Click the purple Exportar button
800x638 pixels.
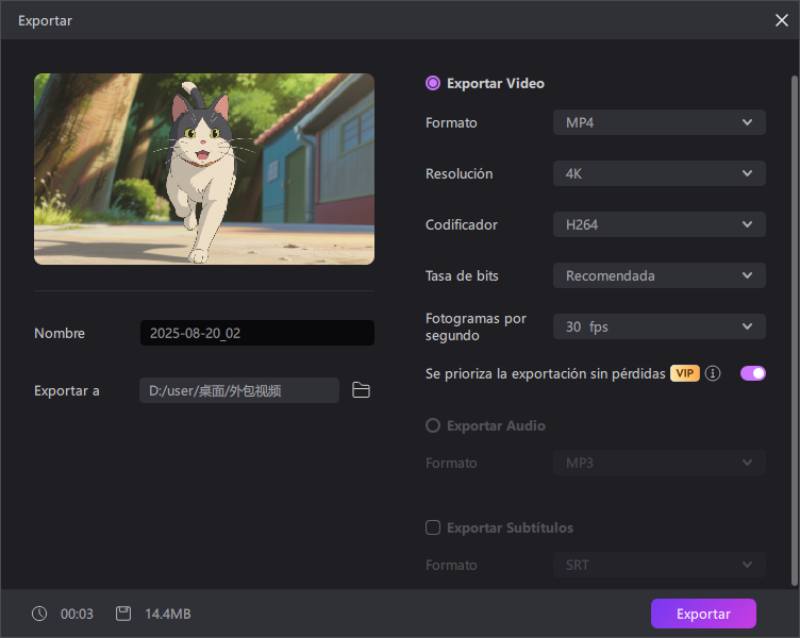(x=704, y=613)
